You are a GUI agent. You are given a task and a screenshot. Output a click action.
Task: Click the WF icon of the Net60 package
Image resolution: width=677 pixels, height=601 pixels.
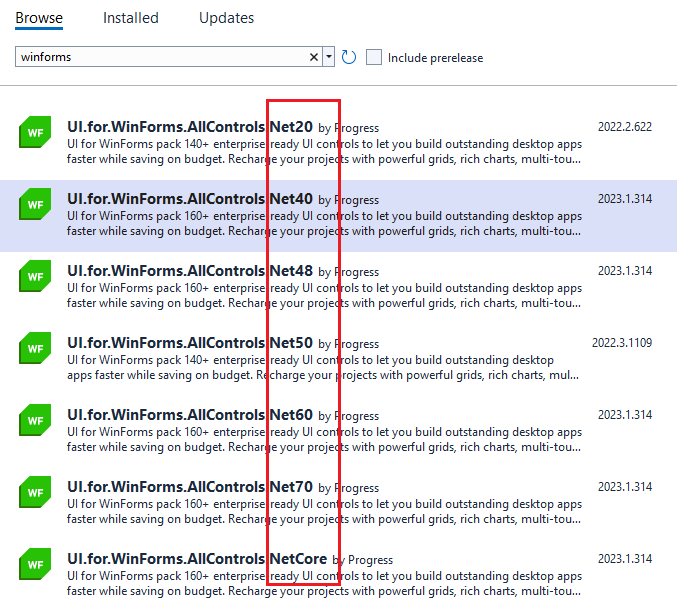(35, 420)
